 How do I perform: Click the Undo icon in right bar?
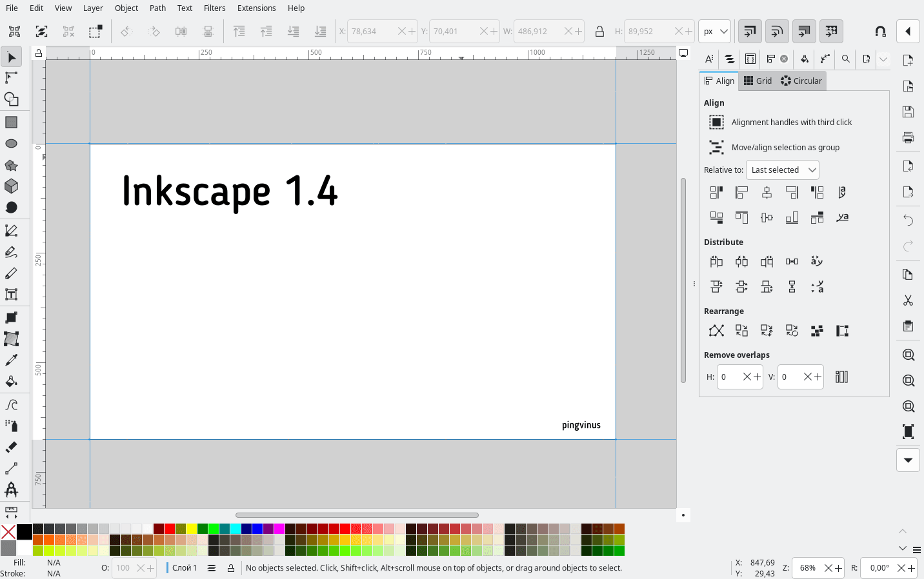(908, 221)
